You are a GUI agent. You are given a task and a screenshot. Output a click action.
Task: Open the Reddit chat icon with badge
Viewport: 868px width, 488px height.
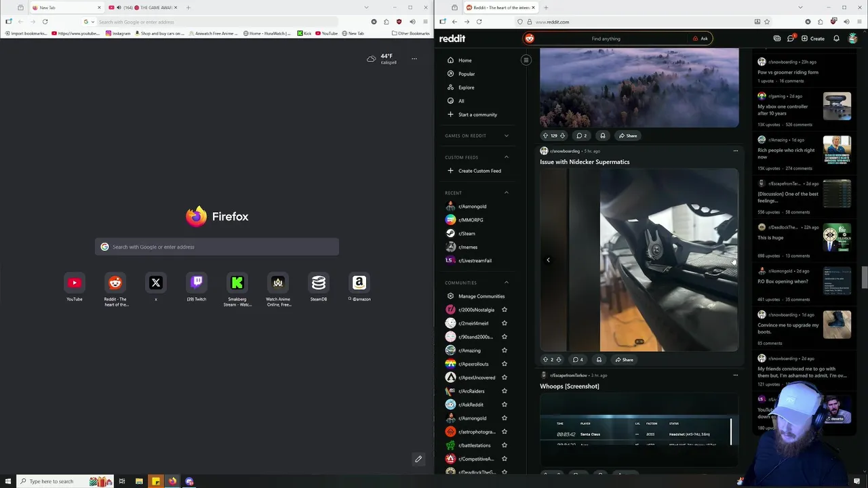pos(791,39)
